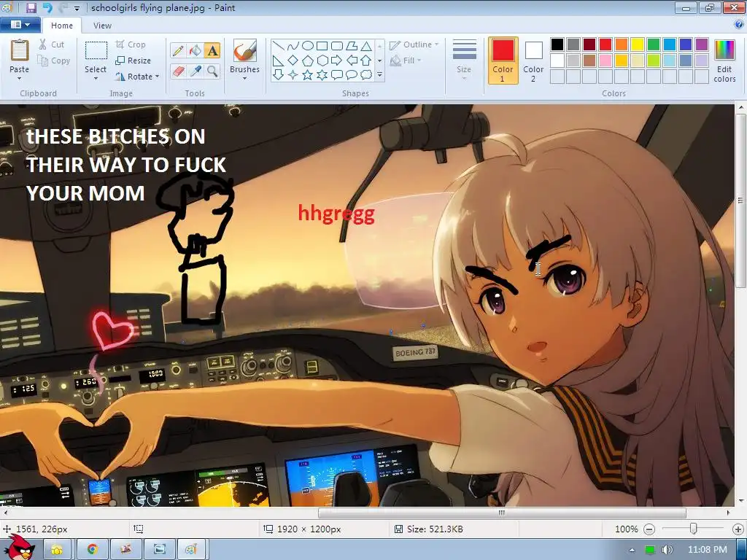The image size is (747, 560).
Task: Click the Copy button
Action: (x=54, y=61)
